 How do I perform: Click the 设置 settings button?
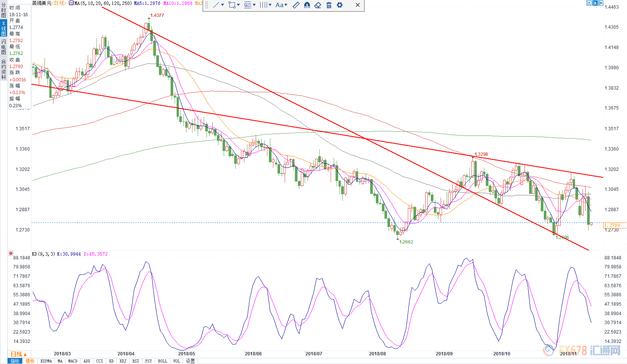pyautogui.click(x=190, y=361)
